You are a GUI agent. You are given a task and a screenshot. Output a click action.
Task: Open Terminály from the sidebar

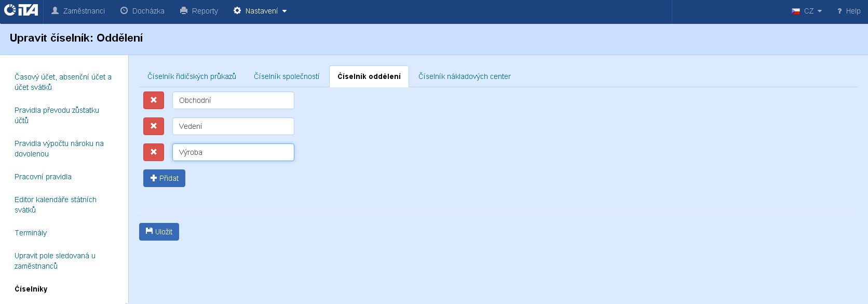pos(31,233)
